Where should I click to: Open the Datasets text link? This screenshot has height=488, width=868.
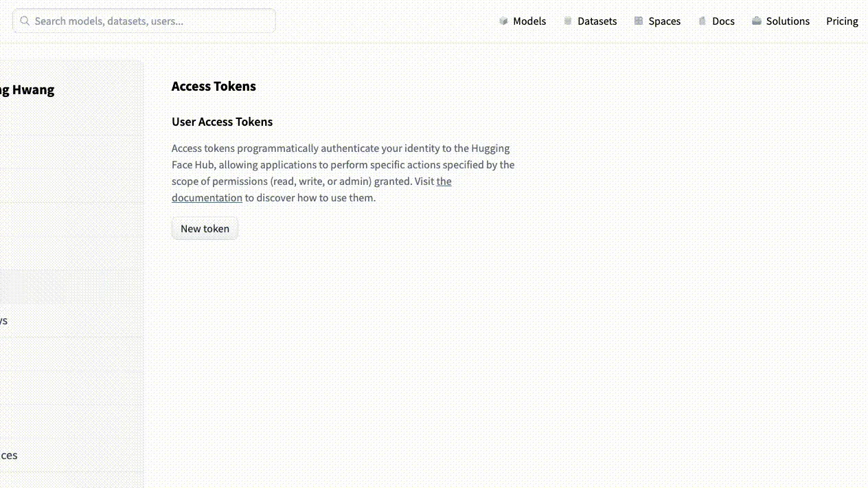coord(597,21)
